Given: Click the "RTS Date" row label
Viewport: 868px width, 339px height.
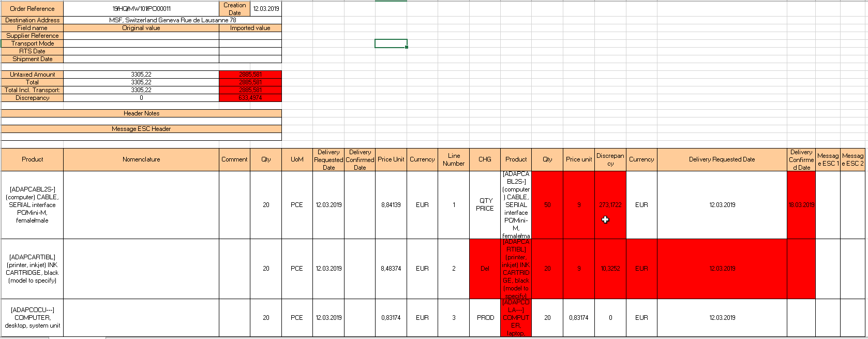Looking at the screenshot, I should [x=32, y=51].
